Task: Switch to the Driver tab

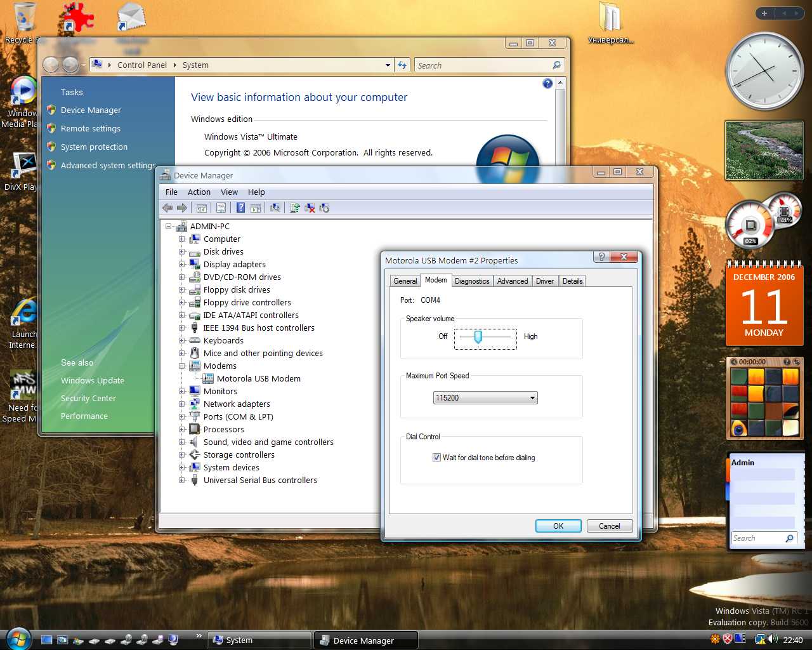Action: pos(545,281)
